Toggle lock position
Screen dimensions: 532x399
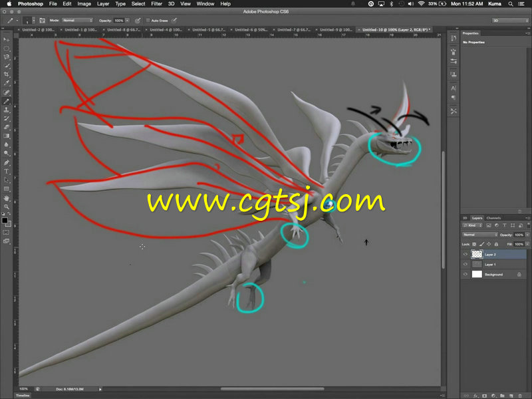(x=489, y=244)
